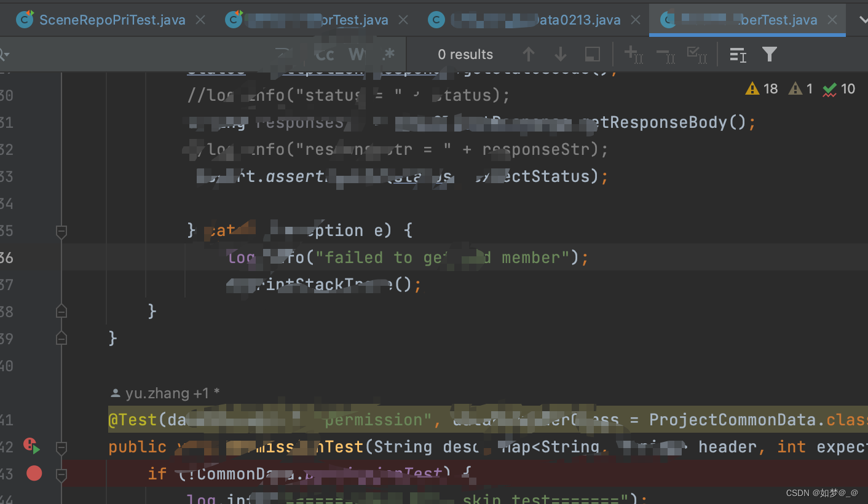The height and width of the screenshot is (504, 868).
Task: Select all occurrences checkmark icon
Action: tap(697, 55)
